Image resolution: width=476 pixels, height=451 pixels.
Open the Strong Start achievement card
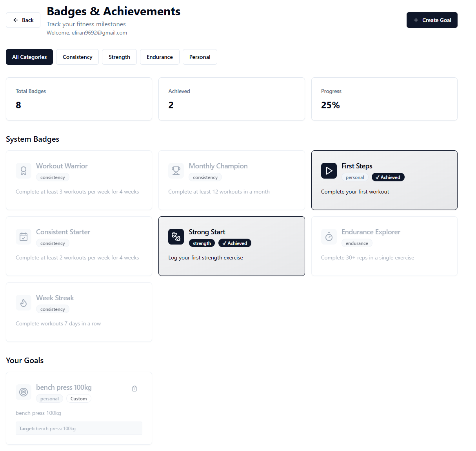231,246
